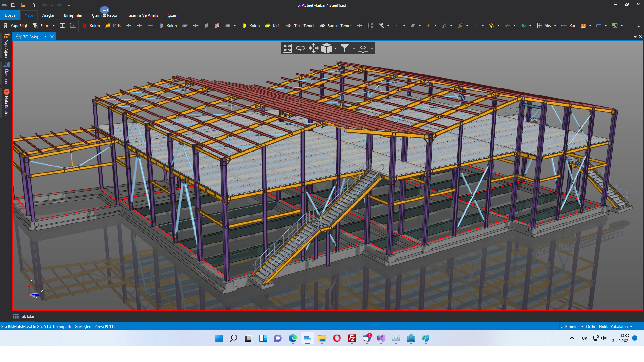Viewport: 644px width, 362px height.
Task: Click zoom extents icon in 3D view
Action: [x=287, y=48]
